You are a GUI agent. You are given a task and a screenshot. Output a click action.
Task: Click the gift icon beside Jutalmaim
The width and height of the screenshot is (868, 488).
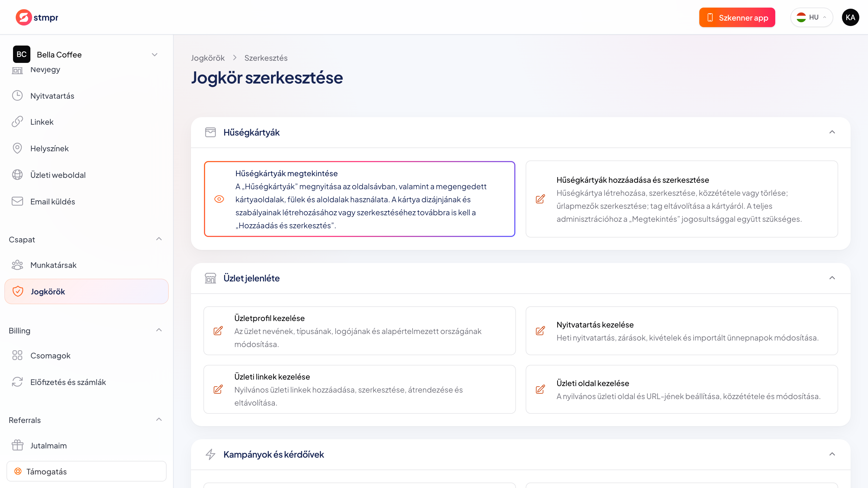[17, 445]
